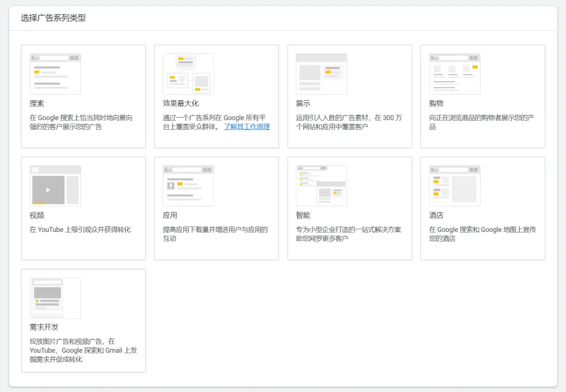The width and height of the screenshot is (566, 392).
Task: Click the 酒店 card description about Google 地图
Action: click(482, 234)
